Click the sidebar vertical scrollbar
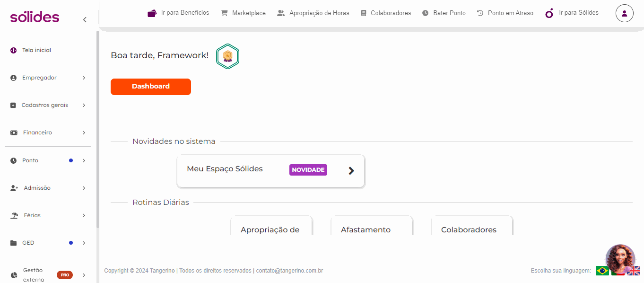Image resolution: width=644 pixels, height=283 pixels. tap(97, 130)
